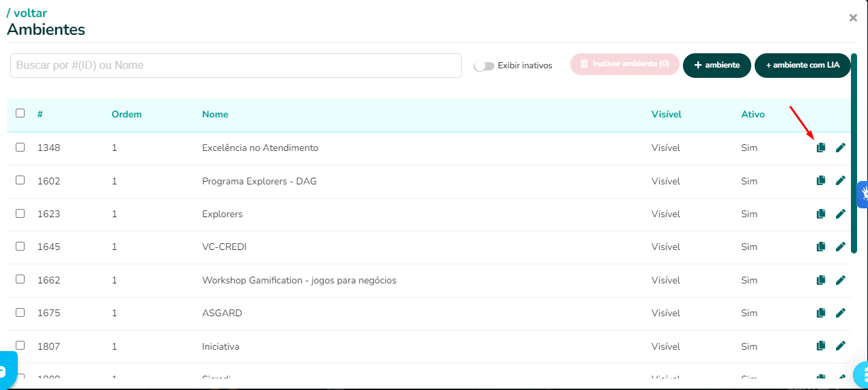Duplicate the Iniciativa environment
The height and width of the screenshot is (390, 868).
tap(821, 346)
